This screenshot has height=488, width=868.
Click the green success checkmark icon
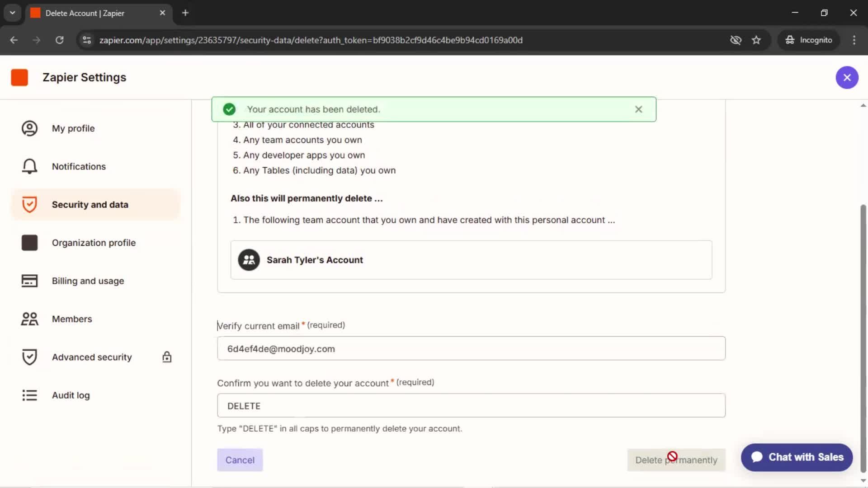229,109
